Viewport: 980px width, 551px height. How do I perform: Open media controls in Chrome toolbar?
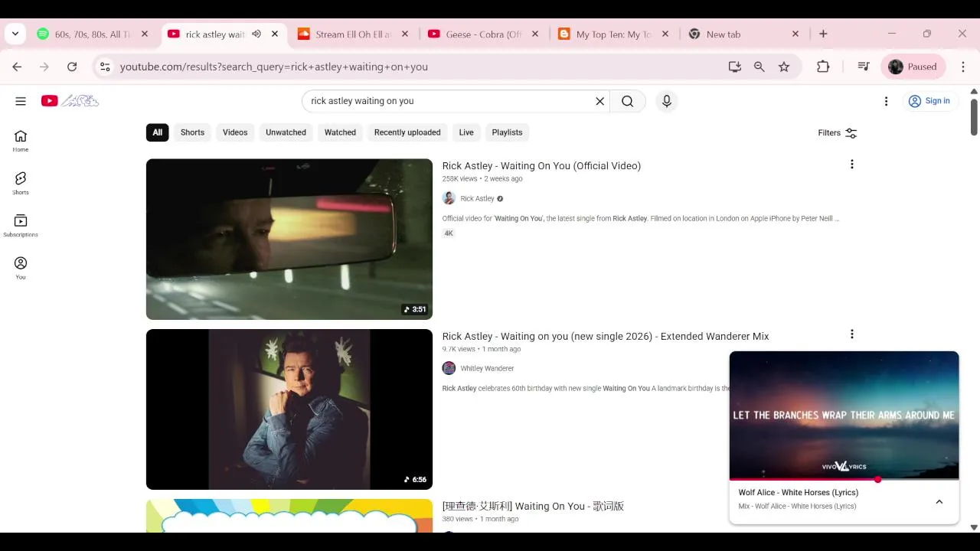pos(864,67)
